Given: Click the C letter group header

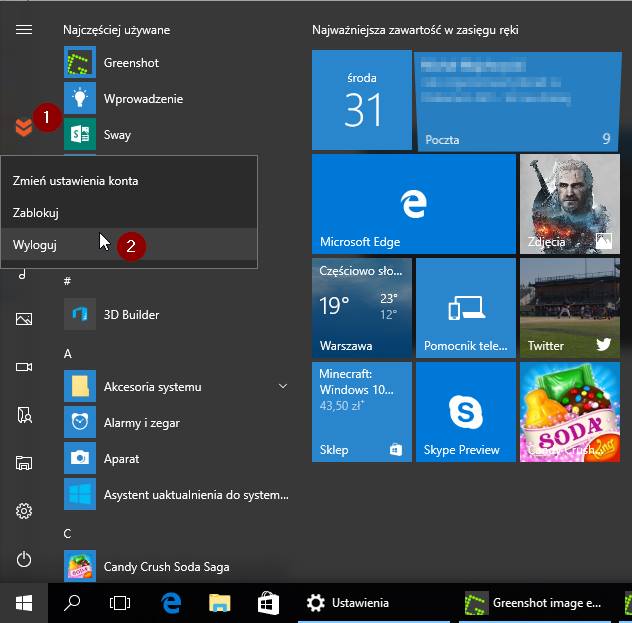Looking at the screenshot, I should [67, 534].
